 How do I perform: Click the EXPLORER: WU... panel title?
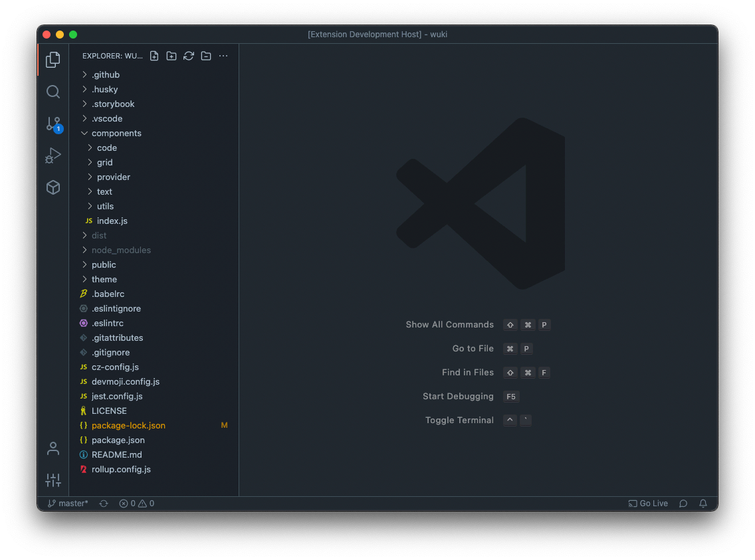coord(113,56)
